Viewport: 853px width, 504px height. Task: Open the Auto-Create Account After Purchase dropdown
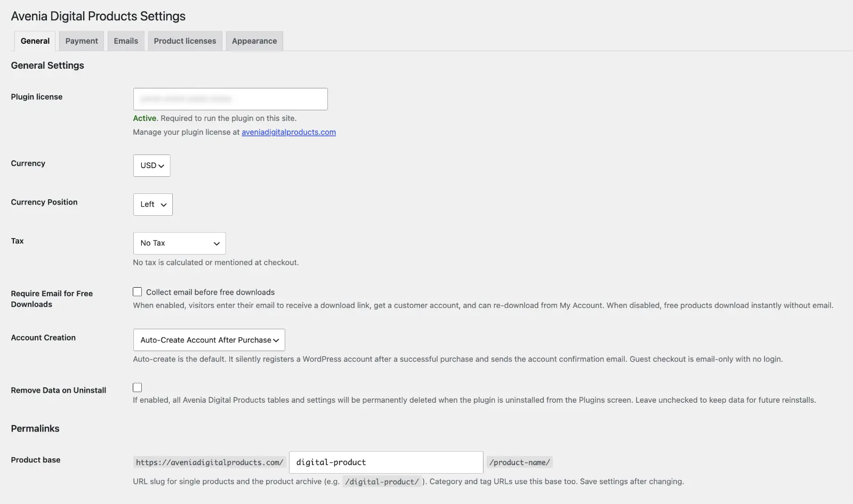click(x=209, y=340)
